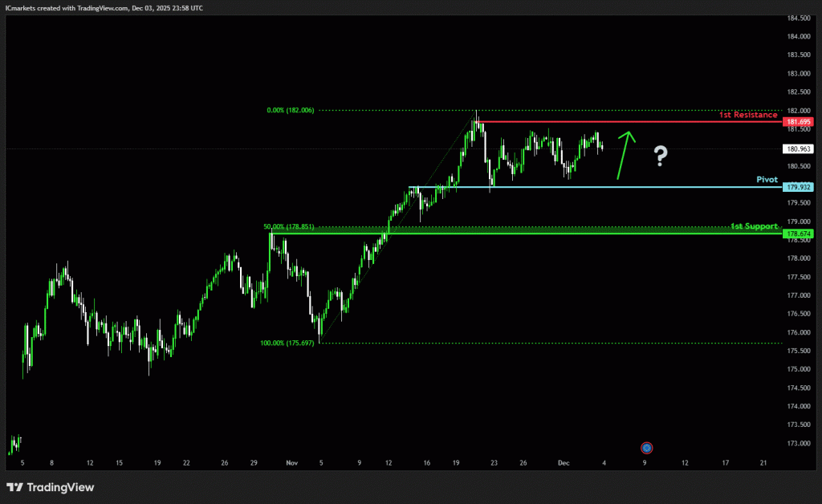Select the 100.00% (175.697) Fibonacci label
822x504 pixels.
[x=288, y=343]
